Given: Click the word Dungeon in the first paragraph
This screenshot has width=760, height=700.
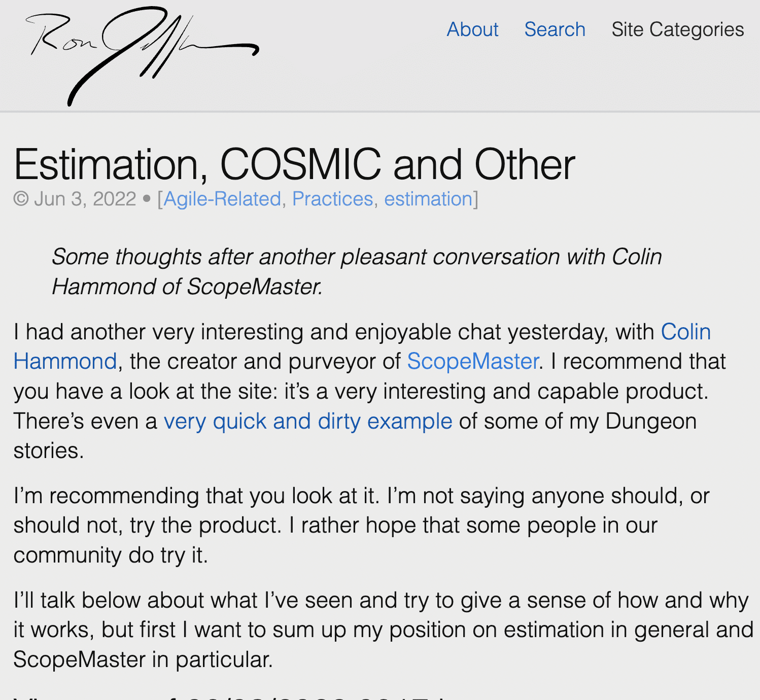Looking at the screenshot, I should click(651, 421).
